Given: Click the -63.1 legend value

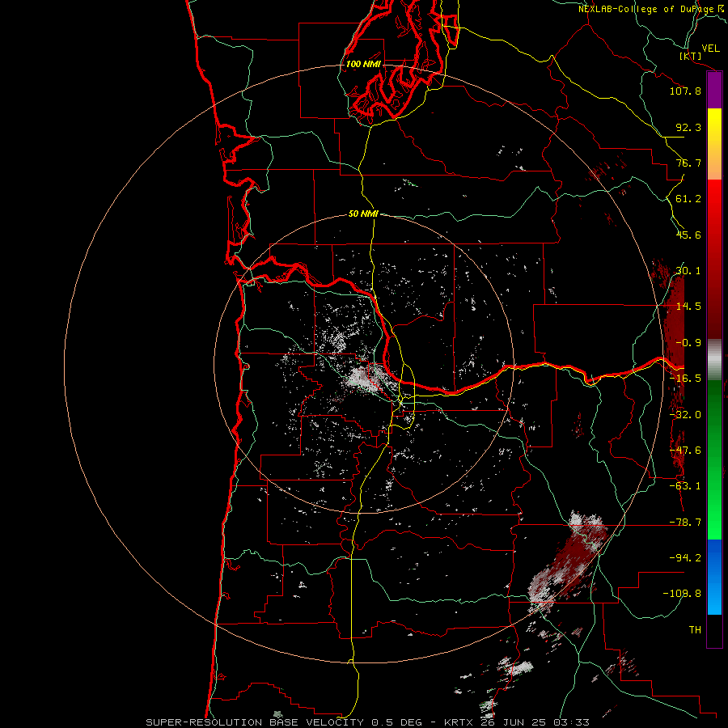Looking at the screenshot, I should coord(685,486).
